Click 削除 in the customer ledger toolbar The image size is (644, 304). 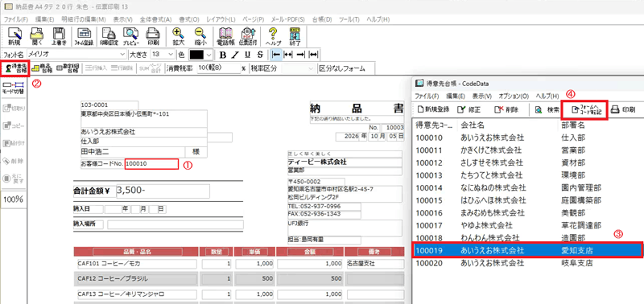tap(506, 109)
